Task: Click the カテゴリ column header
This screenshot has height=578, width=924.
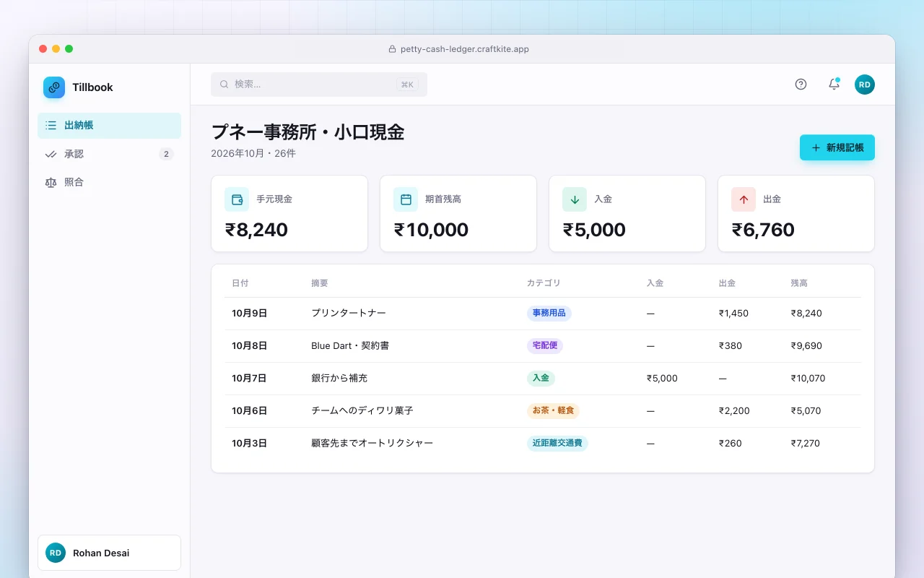Action: click(544, 283)
